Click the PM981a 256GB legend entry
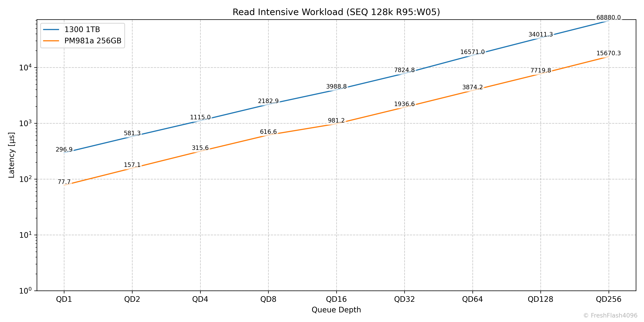Screen dimensions: 644x322 [93, 41]
